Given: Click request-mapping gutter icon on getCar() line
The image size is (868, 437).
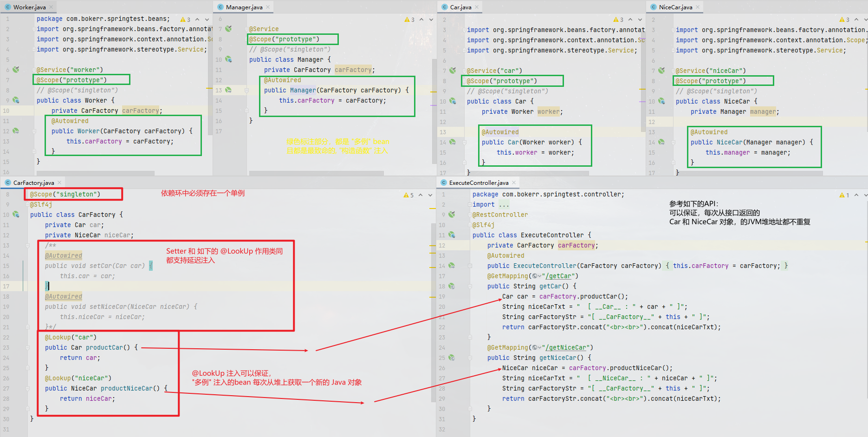Looking at the screenshot, I should point(452,286).
